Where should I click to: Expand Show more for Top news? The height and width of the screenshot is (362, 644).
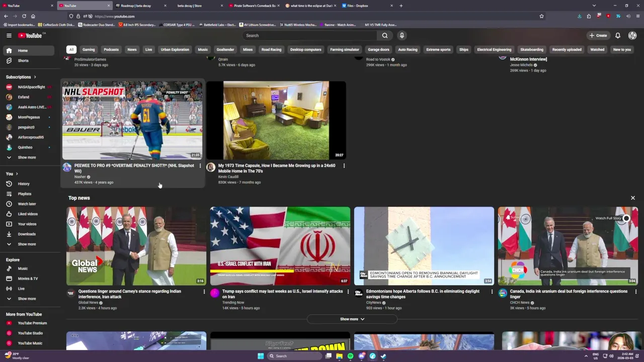(x=352, y=319)
